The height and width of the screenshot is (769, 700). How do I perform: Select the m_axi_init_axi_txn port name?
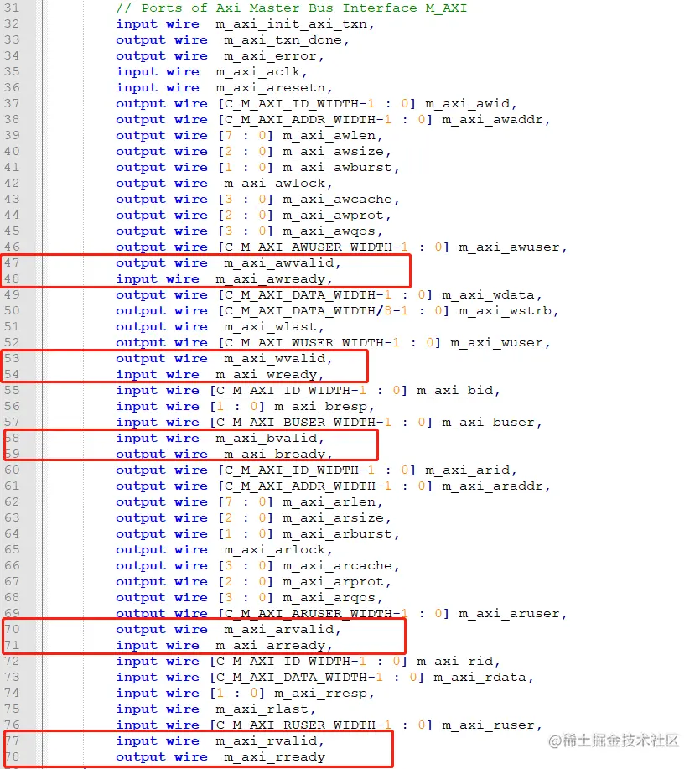pos(291,24)
